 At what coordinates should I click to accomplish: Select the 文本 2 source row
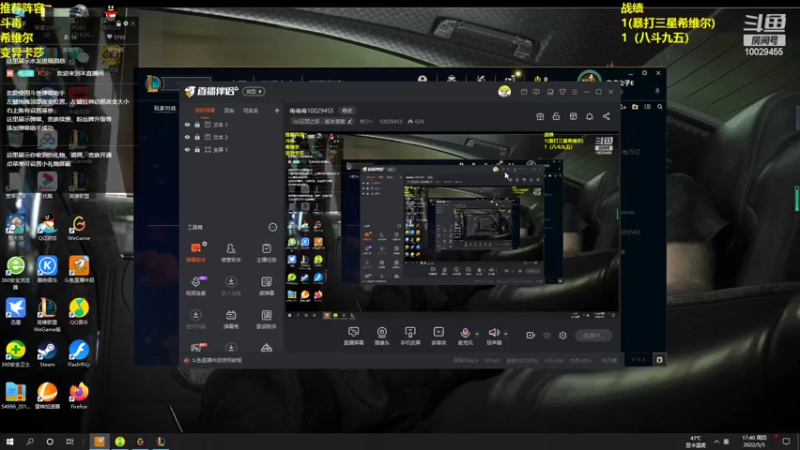tap(232, 137)
